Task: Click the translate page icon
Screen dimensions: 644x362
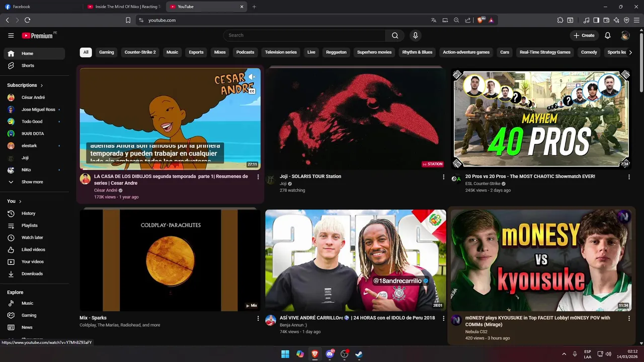Action: click(x=434, y=20)
